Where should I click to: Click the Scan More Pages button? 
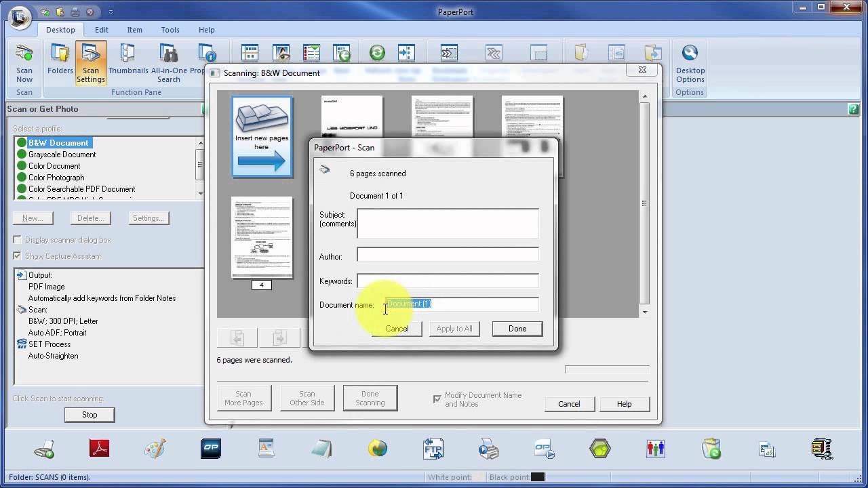(243, 399)
